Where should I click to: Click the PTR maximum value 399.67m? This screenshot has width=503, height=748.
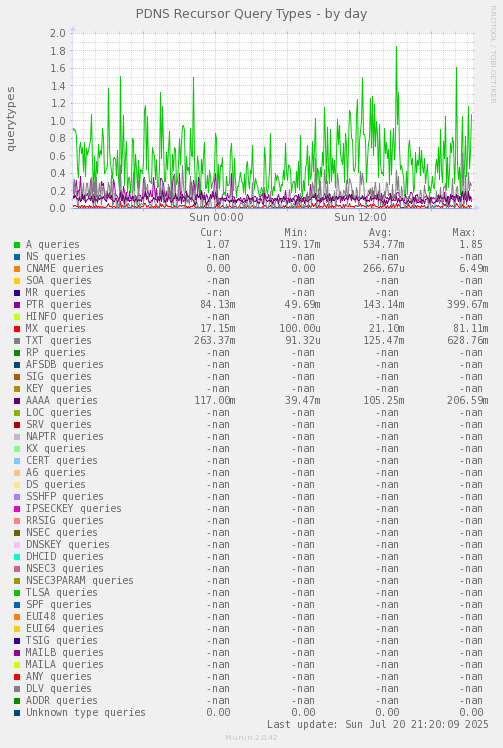click(x=468, y=305)
